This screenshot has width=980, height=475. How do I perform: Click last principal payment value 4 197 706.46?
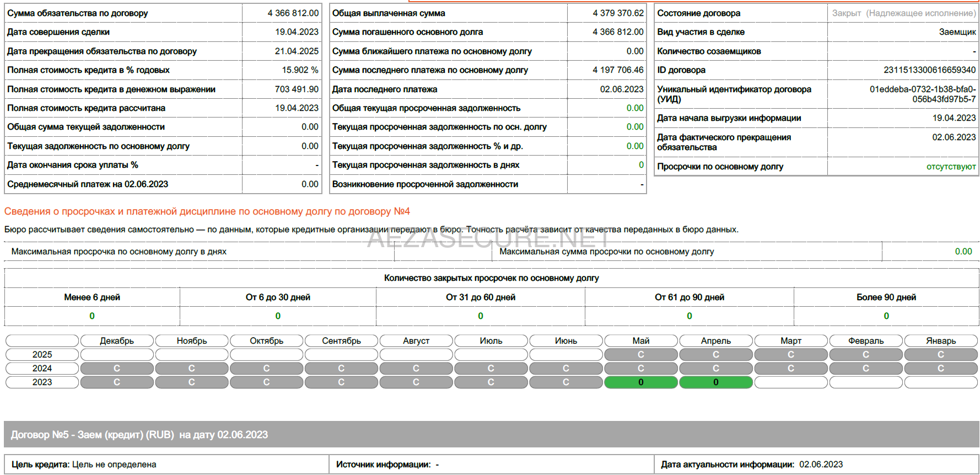coord(618,70)
